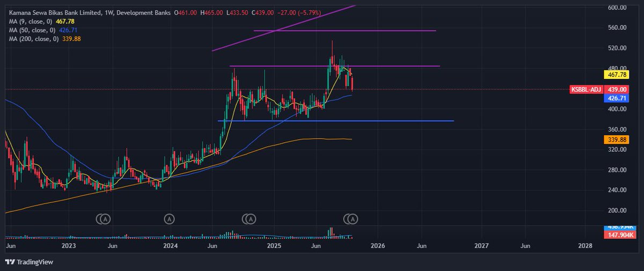Click the 200.00 price scale label

coord(617,210)
